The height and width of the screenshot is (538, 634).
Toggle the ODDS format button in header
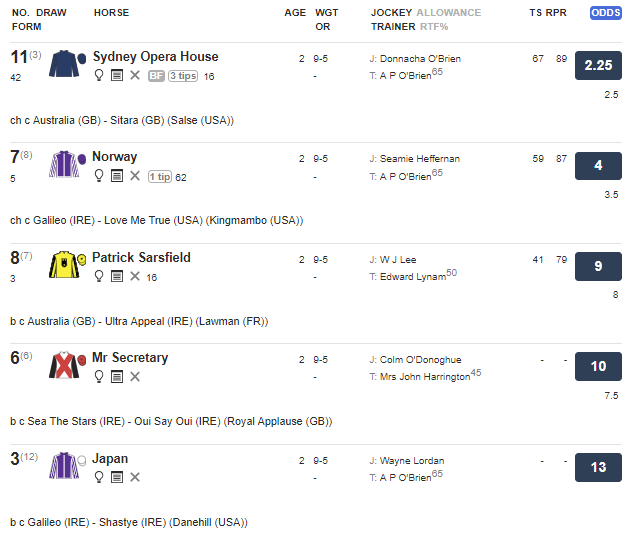tap(605, 13)
